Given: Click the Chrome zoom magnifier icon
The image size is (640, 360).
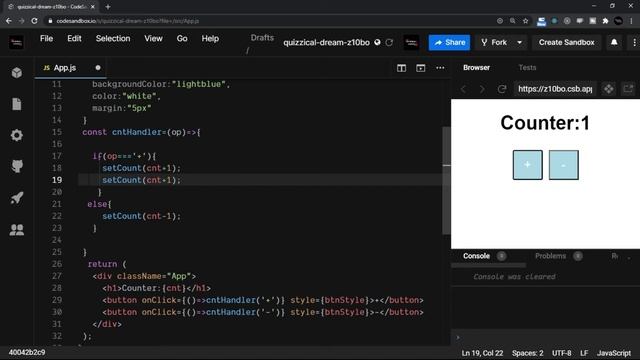Looking at the screenshot, I should click(x=512, y=21).
